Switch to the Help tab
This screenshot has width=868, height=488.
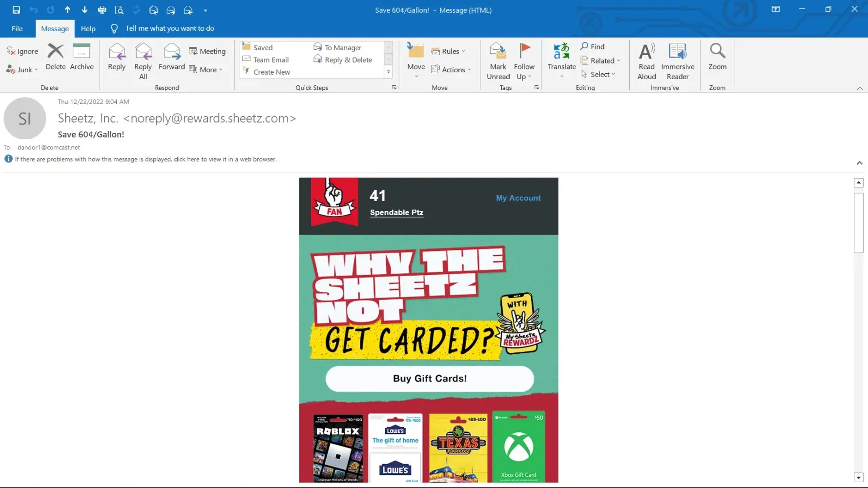tap(88, 29)
